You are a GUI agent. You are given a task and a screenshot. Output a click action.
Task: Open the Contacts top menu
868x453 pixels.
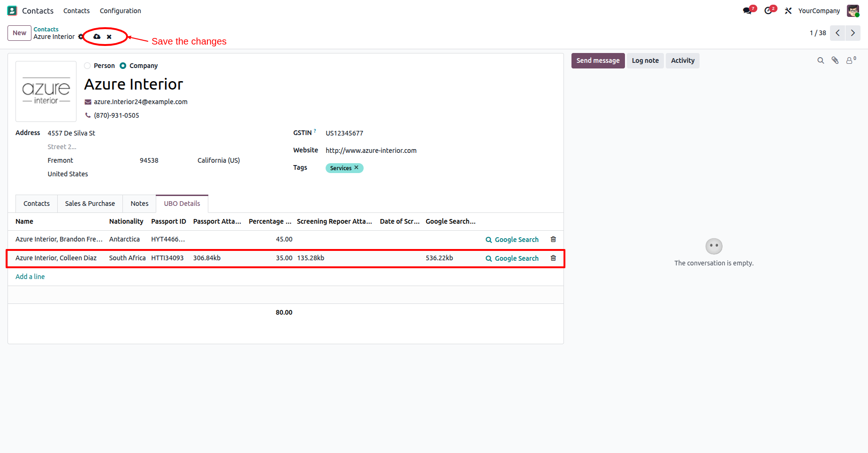coord(76,11)
